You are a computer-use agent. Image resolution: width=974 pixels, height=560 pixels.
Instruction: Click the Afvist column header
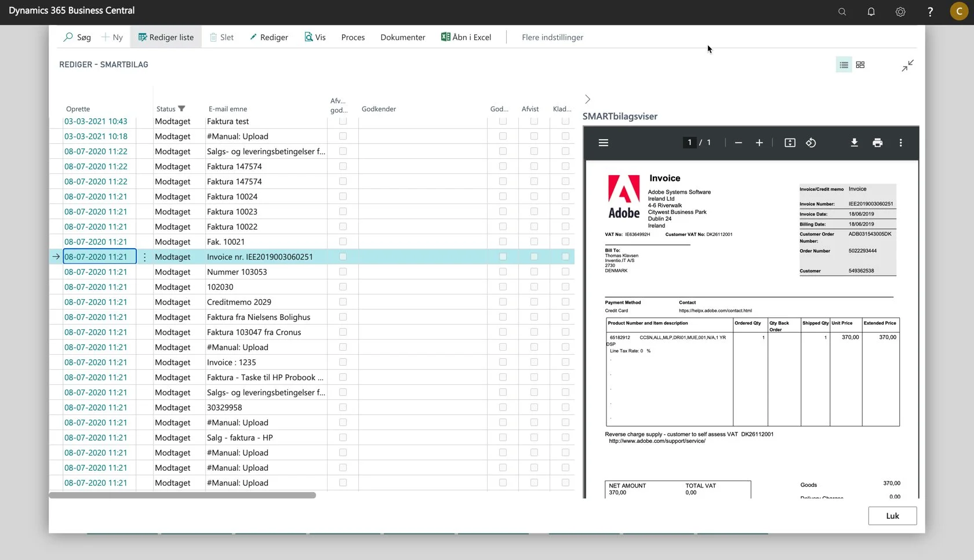pyautogui.click(x=530, y=109)
